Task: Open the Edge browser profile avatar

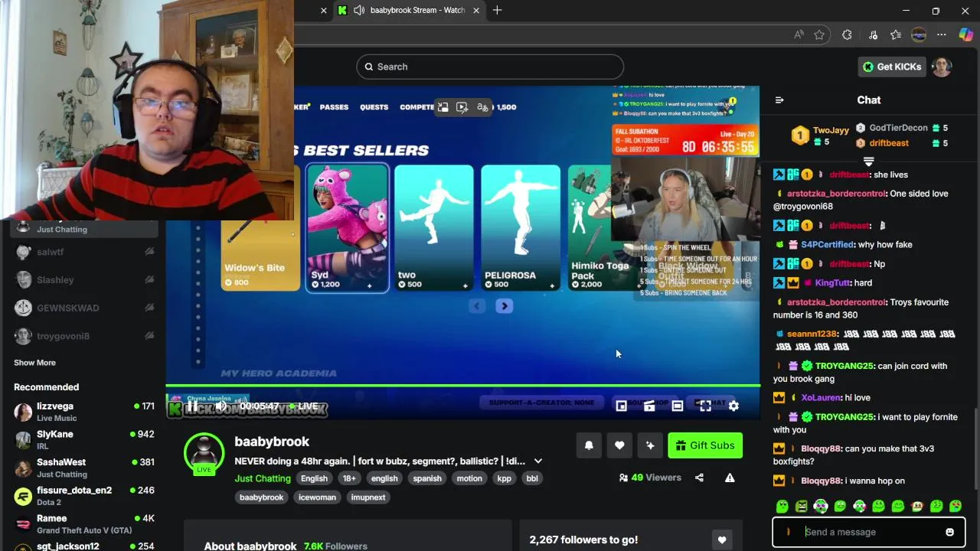Action: click(x=919, y=34)
